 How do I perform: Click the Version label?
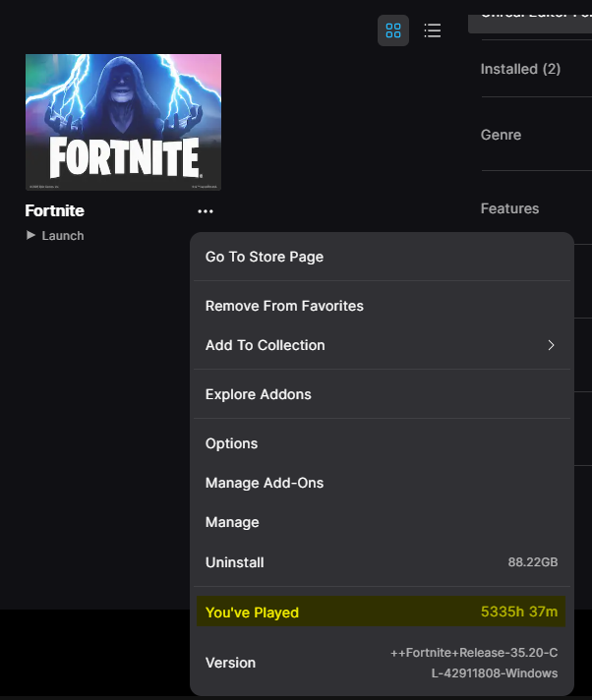[230, 663]
